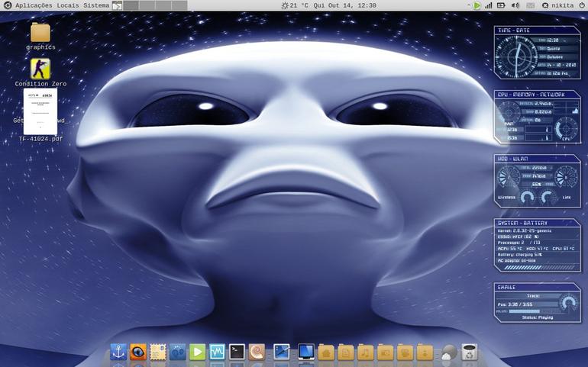Select the Condition Zero desktop shortcut
The height and width of the screenshot is (367, 588).
point(40,72)
